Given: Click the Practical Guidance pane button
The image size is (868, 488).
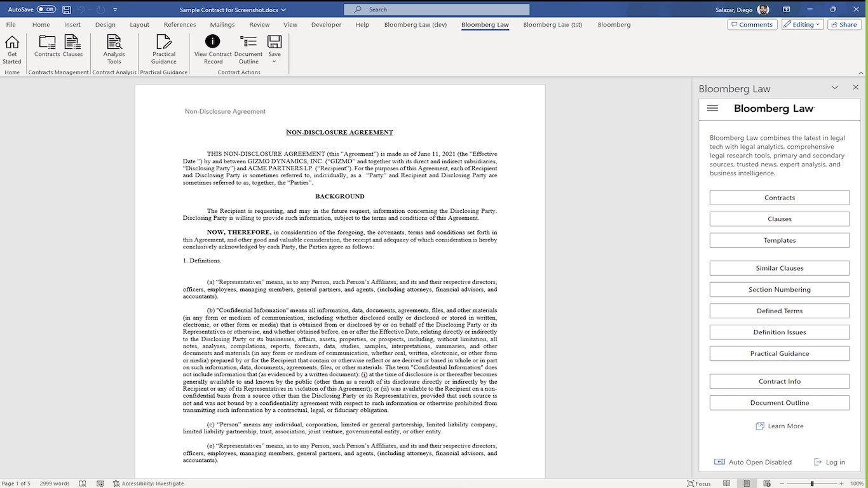Looking at the screenshot, I should [x=779, y=353].
